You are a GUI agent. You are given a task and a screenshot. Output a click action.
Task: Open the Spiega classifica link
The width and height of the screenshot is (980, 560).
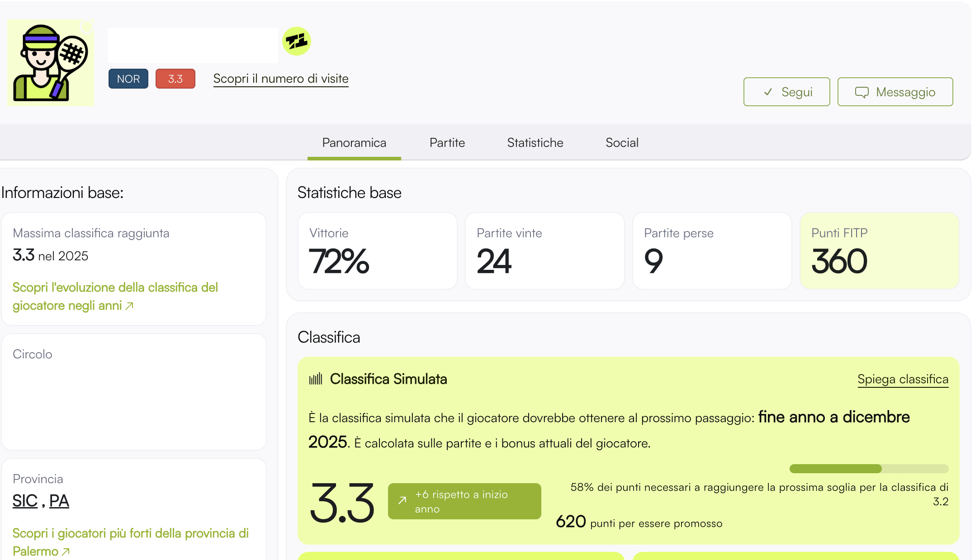[x=903, y=379]
